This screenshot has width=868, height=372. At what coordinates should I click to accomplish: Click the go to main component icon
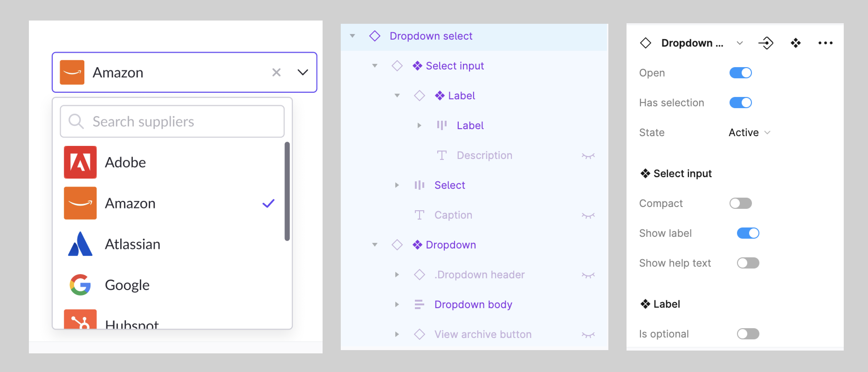766,43
